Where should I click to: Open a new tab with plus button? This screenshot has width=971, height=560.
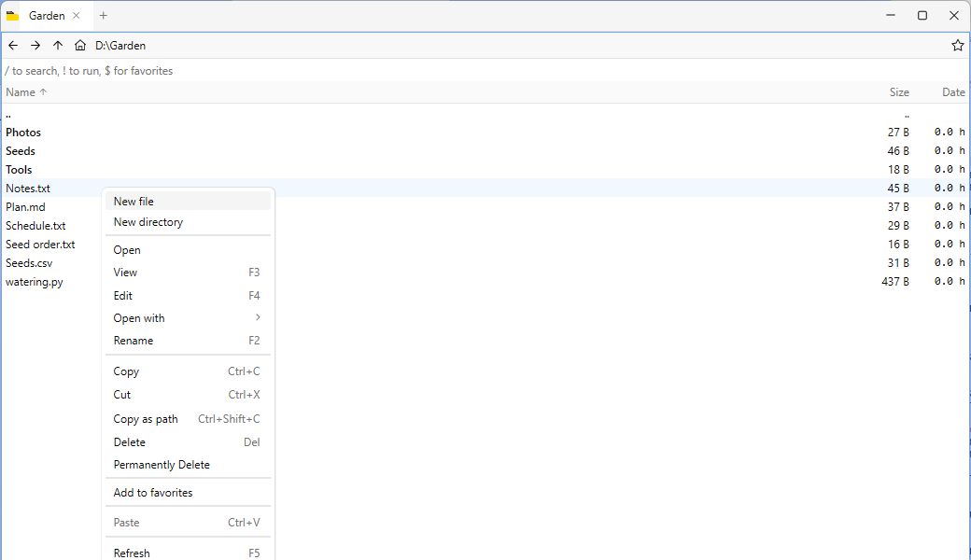104,16
